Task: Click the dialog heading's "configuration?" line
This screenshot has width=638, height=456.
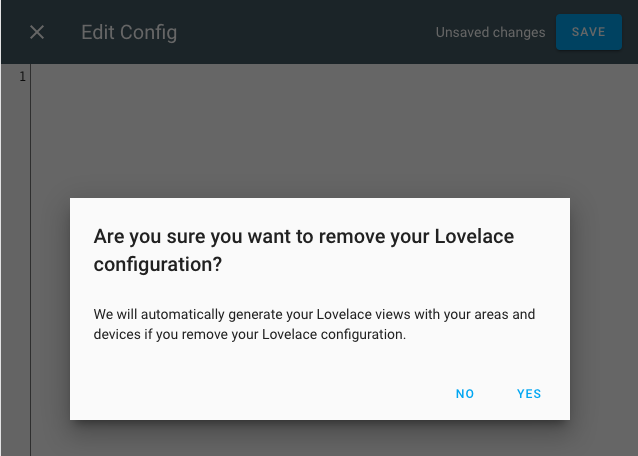Action: click(157, 264)
